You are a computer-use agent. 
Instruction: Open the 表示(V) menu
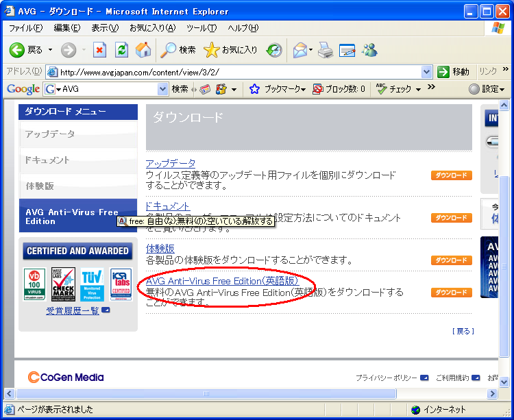click(x=105, y=28)
